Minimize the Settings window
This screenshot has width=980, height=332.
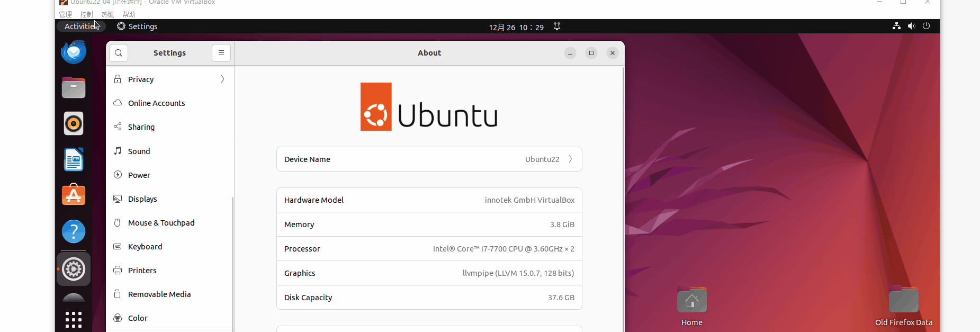[x=570, y=53]
